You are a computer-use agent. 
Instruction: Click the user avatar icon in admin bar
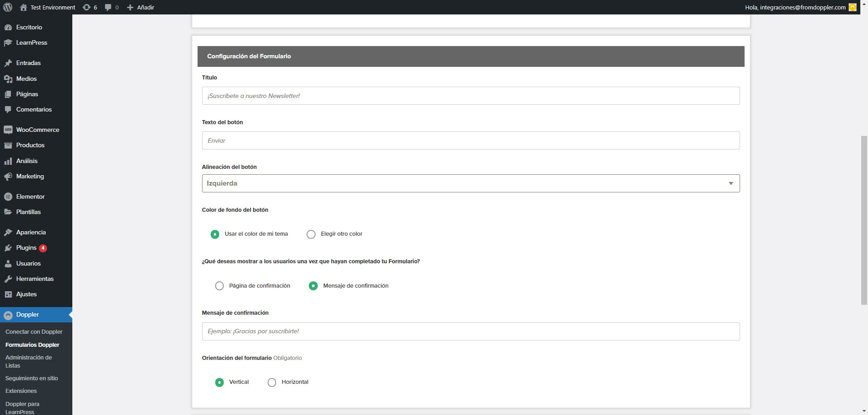click(853, 7)
